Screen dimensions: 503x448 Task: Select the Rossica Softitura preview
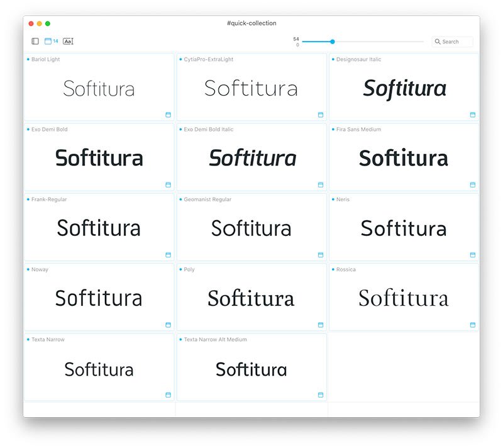404,298
